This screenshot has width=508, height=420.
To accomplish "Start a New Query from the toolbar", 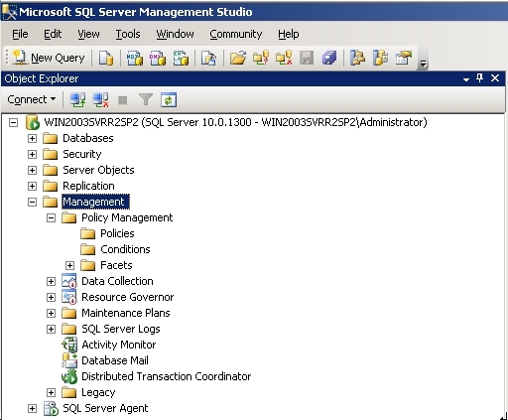I will (x=49, y=58).
